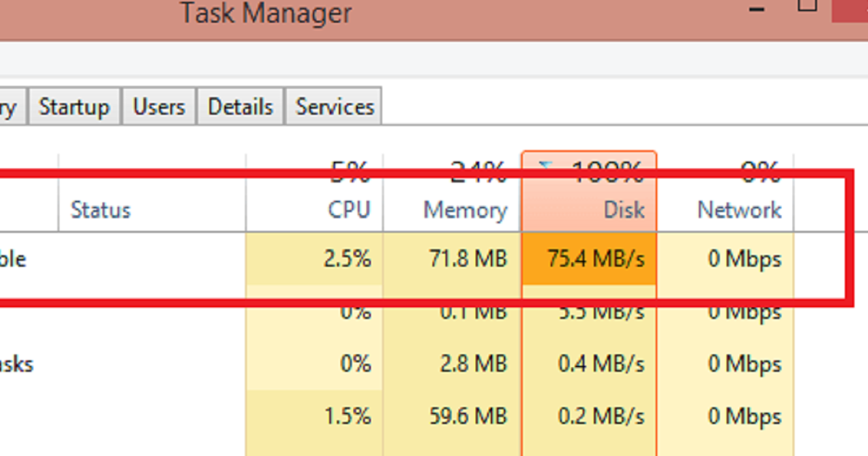Select the Services tab
The image size is (868, 456).
point(334,107)
